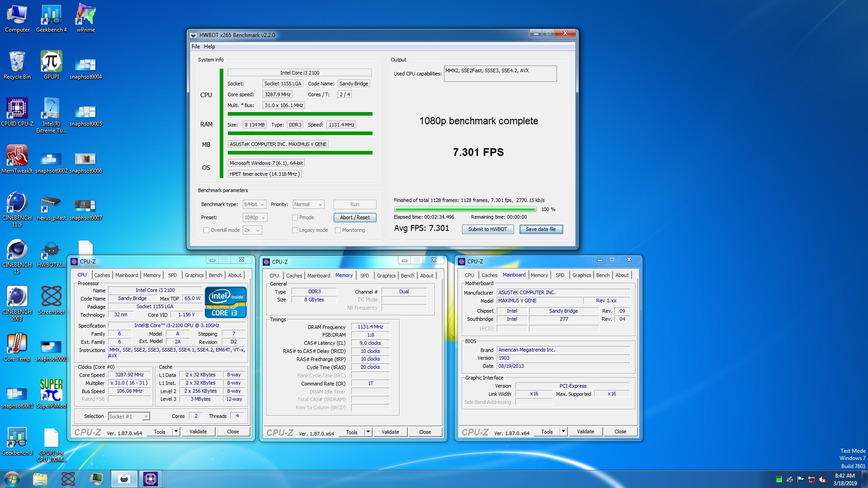Image resolution: width=868 pixels, height=488 pixels.
Task: Open the Priority Normal dropdown
Action: coord(308,204)
